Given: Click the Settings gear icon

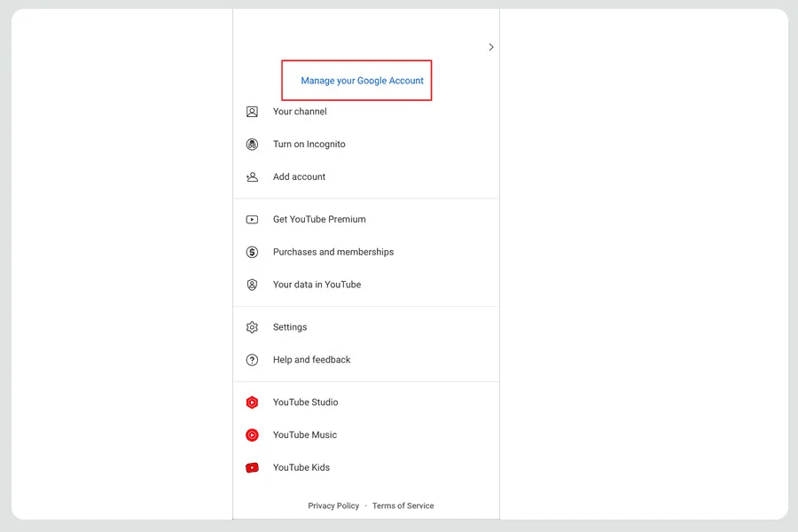Looking at the screenshot, I should tap(252, 327).
